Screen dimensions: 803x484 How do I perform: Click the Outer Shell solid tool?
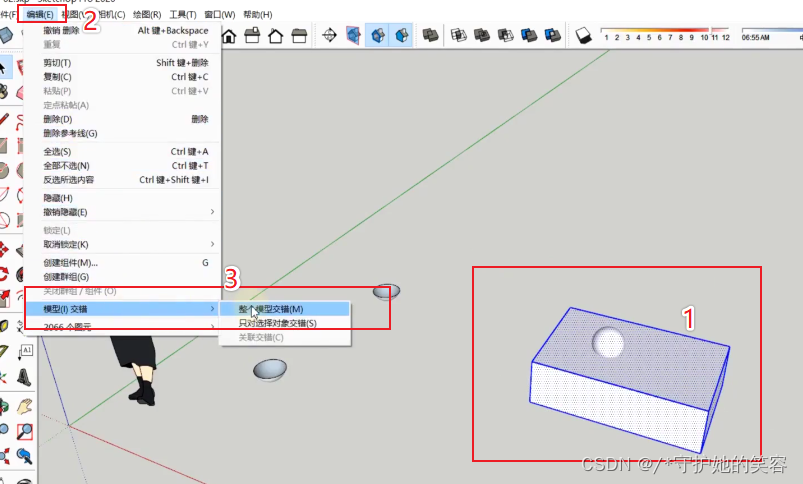[430, 35]
